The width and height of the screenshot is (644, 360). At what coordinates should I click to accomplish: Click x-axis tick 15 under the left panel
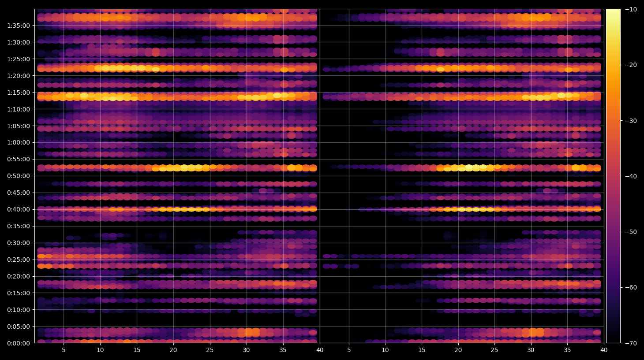(137, 350)
